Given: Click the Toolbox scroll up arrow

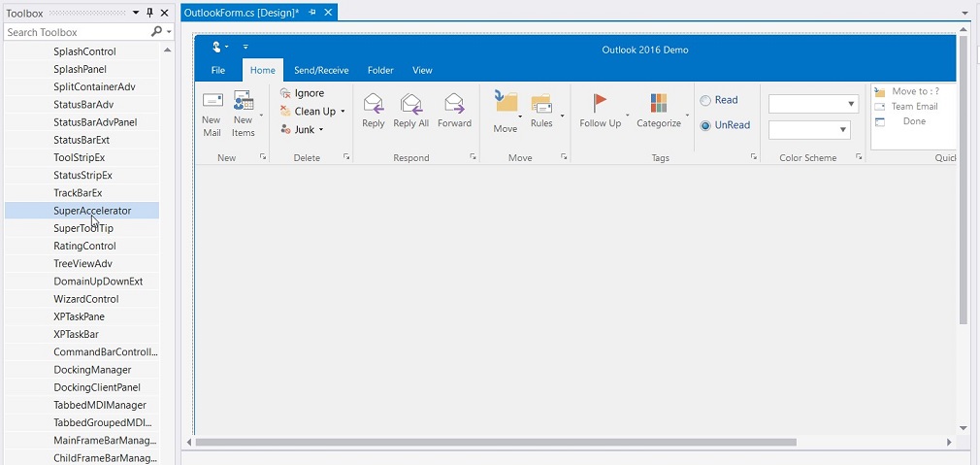Looking at the screenshot, I should tap(167, 50).
